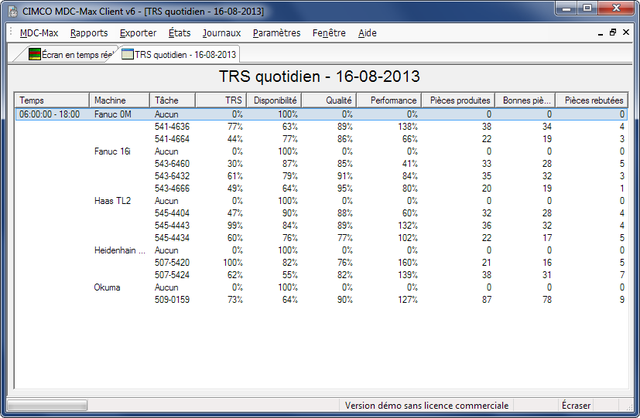Select the 06:00:00 - 18:00 time cell

click(x=49, y=114)
